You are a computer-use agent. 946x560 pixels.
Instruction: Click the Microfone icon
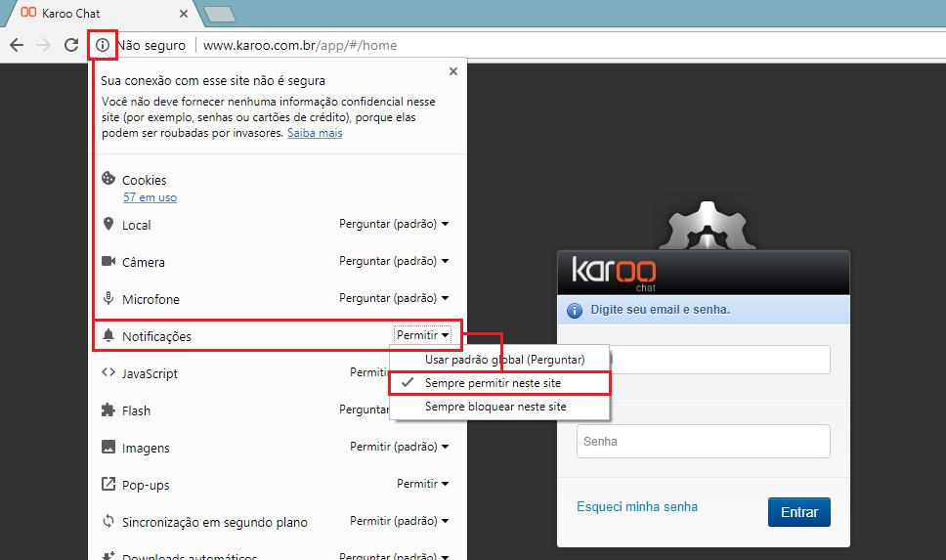click(x=108, y=298)
